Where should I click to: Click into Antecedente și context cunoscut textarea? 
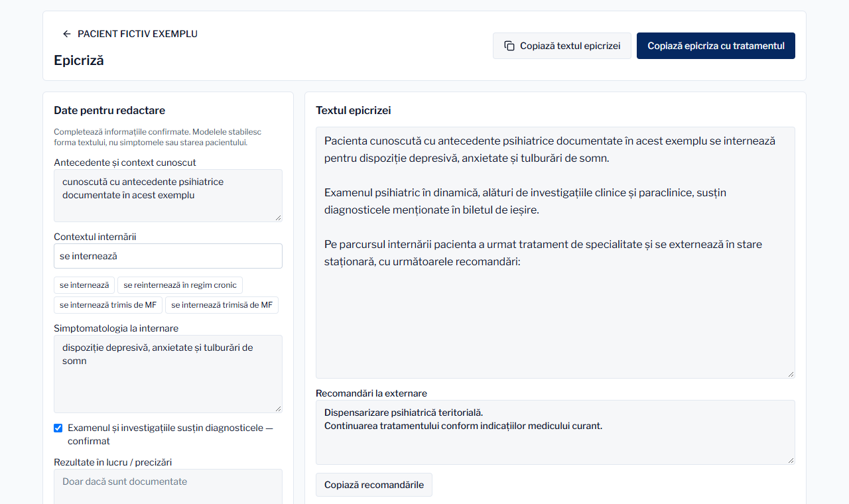coord(168,196)
